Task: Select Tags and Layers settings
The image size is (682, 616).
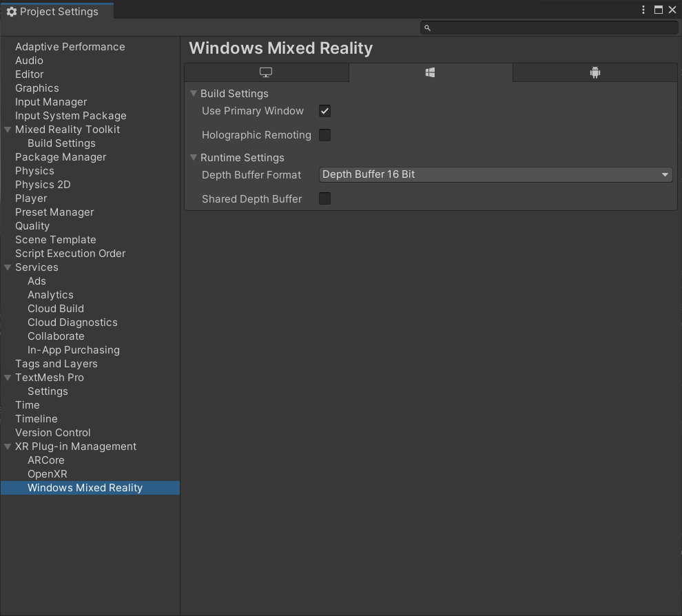Action: pyautogui.click(x=56, y=364)
